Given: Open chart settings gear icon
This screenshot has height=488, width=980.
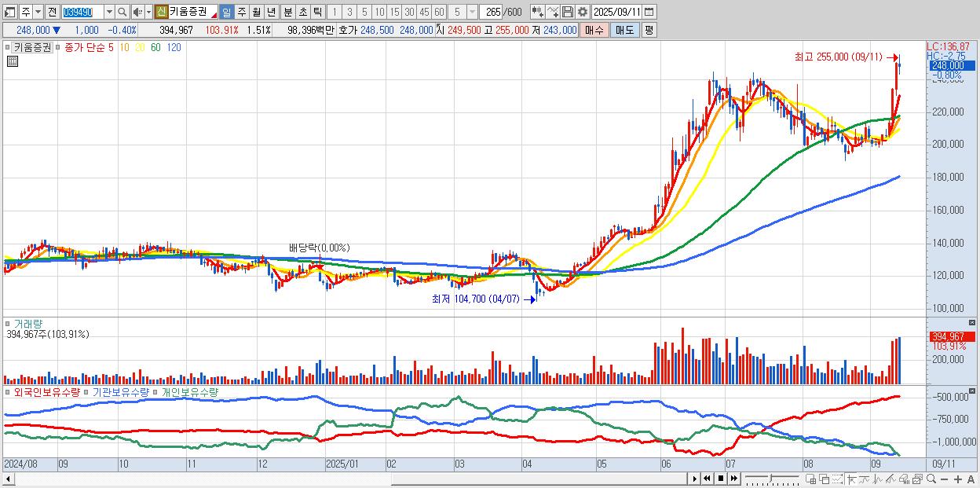Looking at the screenshot, I should click(583, 12).
